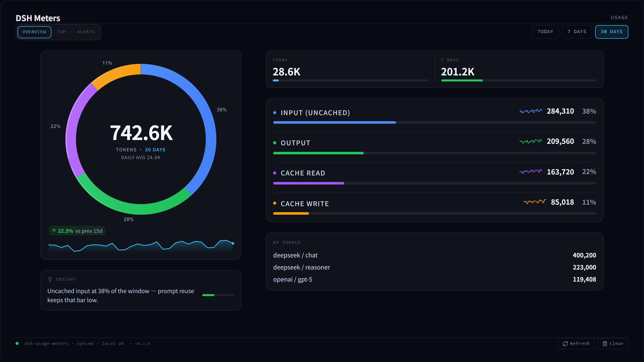
Task: Open the Overview tab
Action: [34, 32]
